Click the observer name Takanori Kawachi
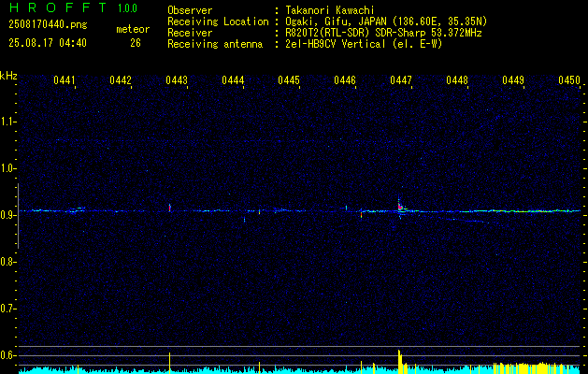This screenshot has height=374, width=588. tap(332, 10)
